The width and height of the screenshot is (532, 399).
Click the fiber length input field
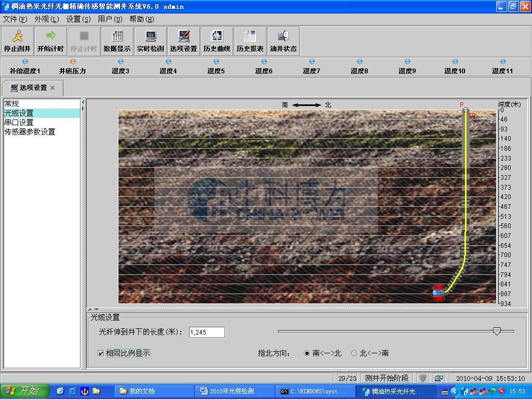207,332
